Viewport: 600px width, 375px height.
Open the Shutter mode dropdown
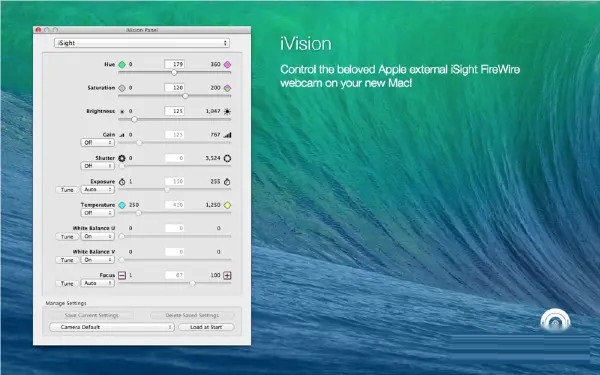coord(98,166)
